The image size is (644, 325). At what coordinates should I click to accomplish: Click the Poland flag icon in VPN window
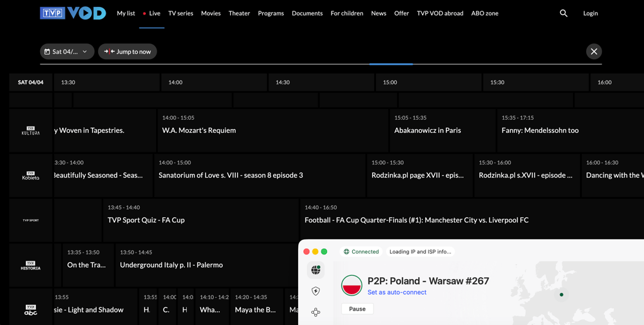[x=352, y=285]
